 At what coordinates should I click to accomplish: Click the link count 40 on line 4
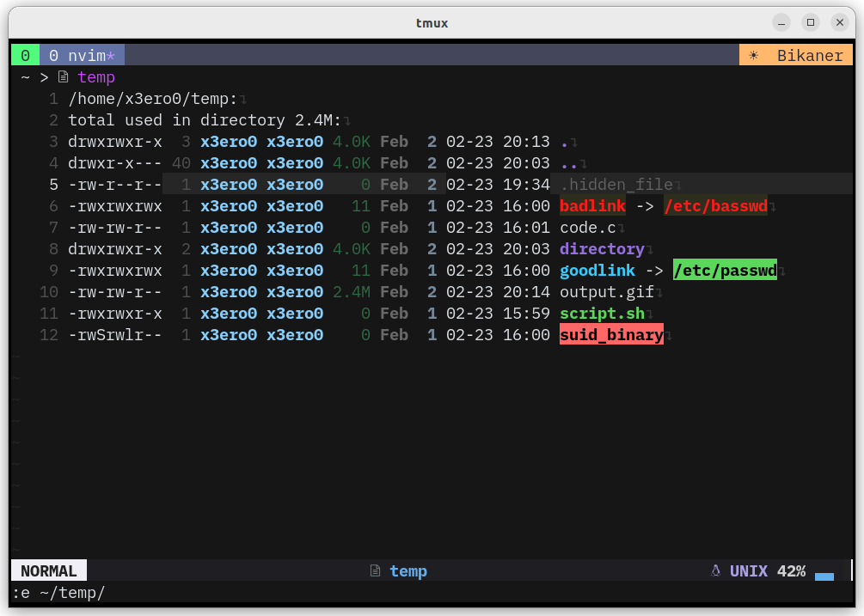(181, 163)
